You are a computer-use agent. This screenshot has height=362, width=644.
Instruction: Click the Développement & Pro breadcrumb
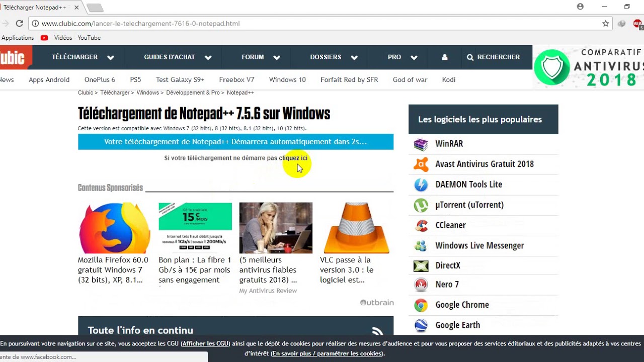tap(193, 93)
